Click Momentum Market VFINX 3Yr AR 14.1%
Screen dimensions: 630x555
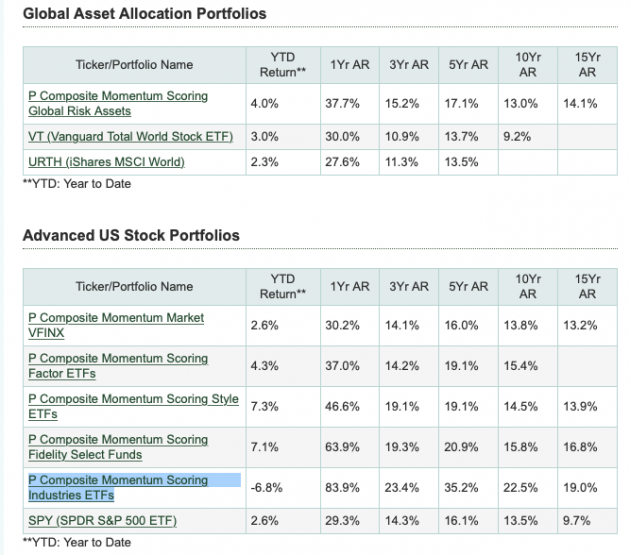402,325
